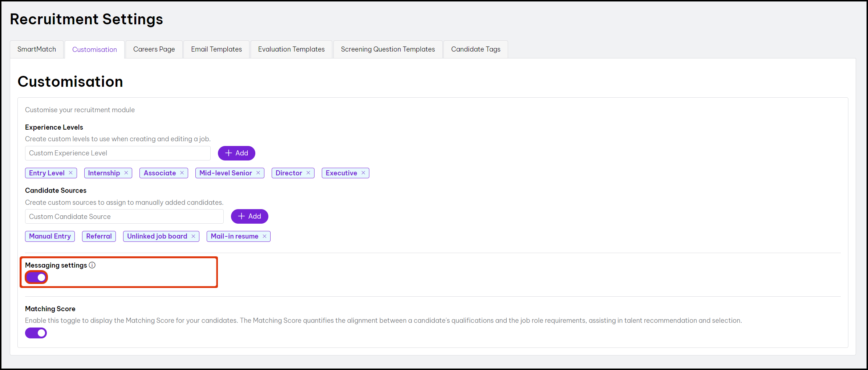Image resolution: width=868 pixels, height=370 pixels.
Task: Delete the Director experience level
Action: (x=308, y=173)
